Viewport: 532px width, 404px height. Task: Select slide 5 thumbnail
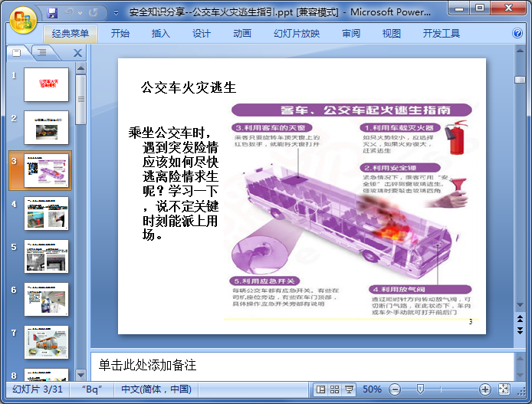pyautogui.click(x=46, y=257)
